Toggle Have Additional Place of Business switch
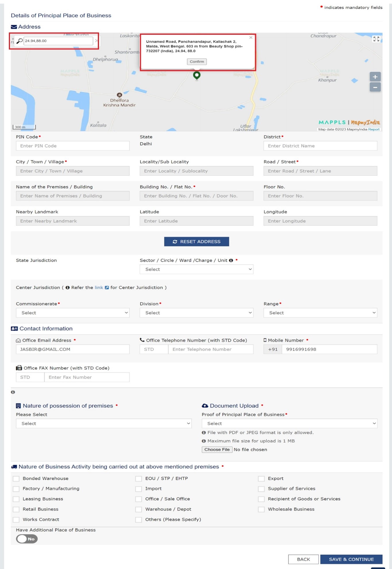The image size is (392, 569). pos(27,539)
